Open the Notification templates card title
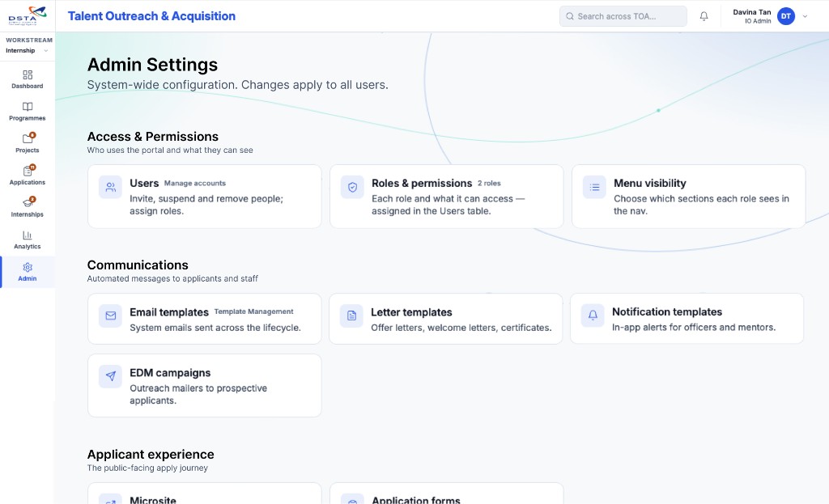829x504 pixels. (x=667, y=311)
